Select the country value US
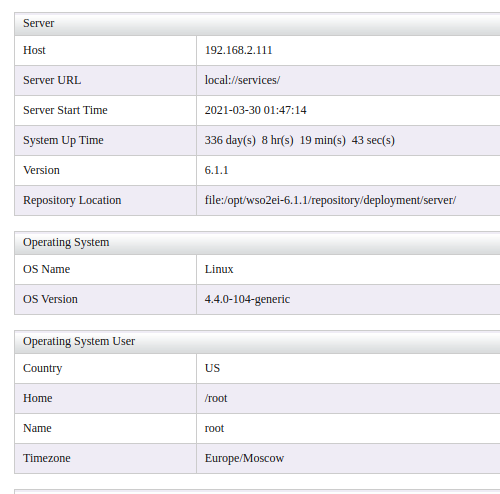Image resolution: width=500 pixels, height=494 pixels. (x=212, y=368)
